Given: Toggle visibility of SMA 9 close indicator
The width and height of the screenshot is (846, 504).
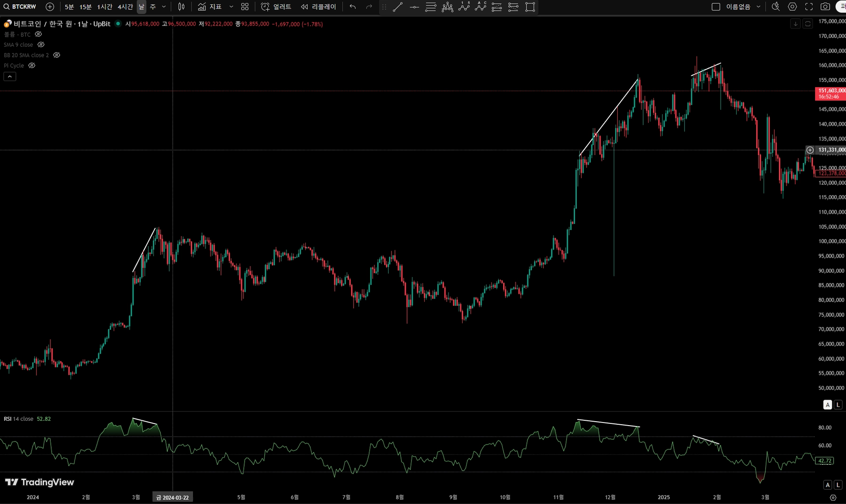Looking at the screenshot, I should click(41, 44).
